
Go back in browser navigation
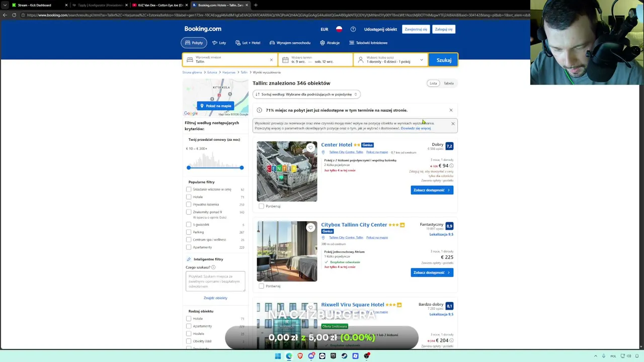click(x=5, y=15)
